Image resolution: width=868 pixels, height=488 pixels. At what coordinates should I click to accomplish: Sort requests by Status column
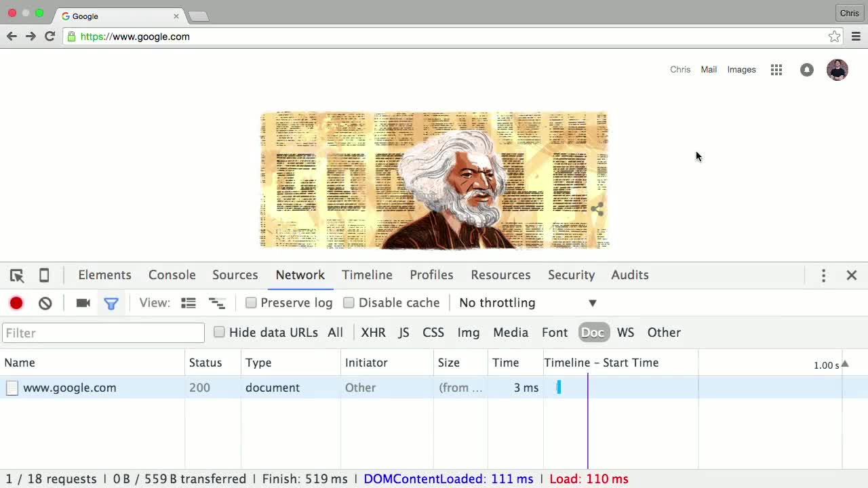(213, 363)
